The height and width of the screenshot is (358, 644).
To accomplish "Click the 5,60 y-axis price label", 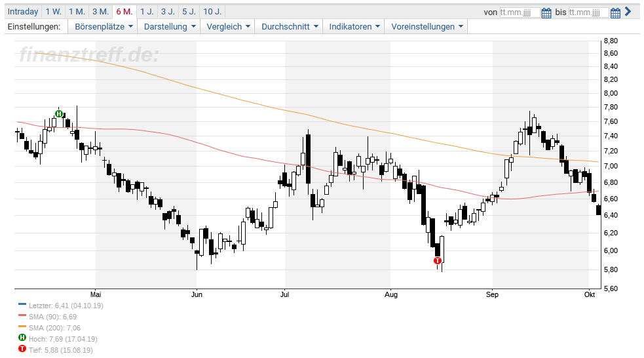I will click(x=611, y=288).
